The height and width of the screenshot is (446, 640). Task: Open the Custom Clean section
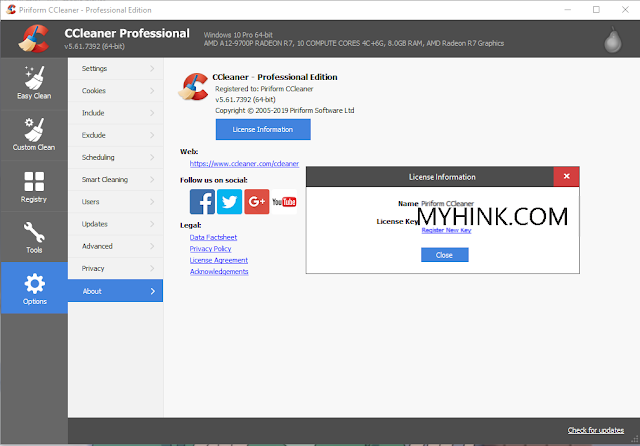pos(34,135)
